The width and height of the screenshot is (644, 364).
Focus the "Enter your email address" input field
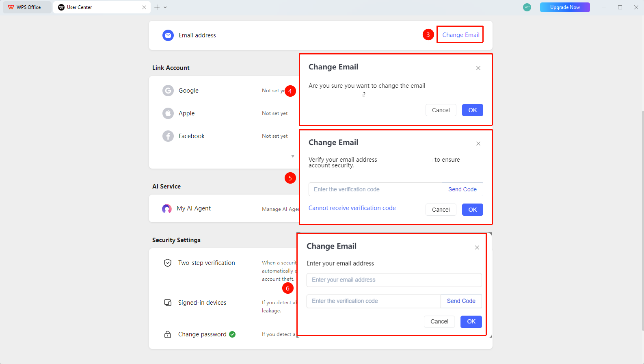pos(394,280)
